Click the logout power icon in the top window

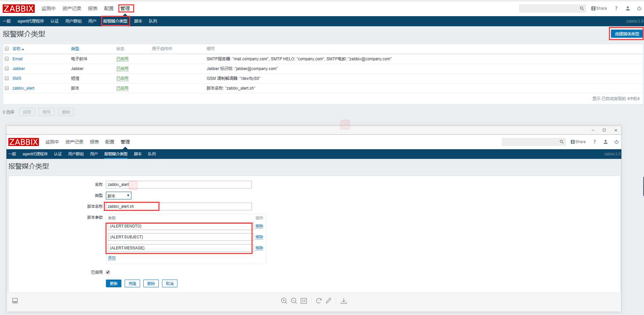(x=639, y=8)
